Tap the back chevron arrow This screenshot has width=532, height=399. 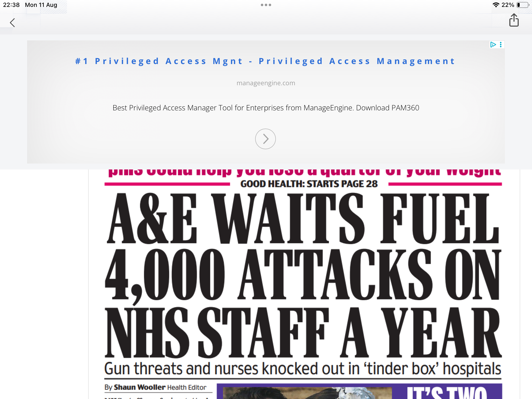[12, 23]
